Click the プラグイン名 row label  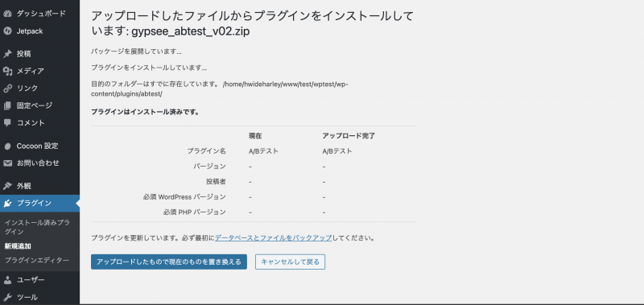tap(207, 151)
